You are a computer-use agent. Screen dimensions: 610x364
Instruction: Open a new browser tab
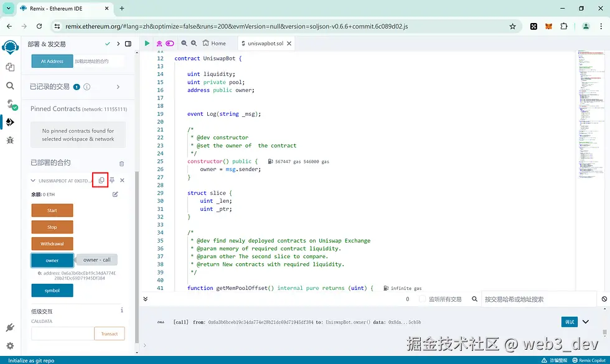click(122, 8)
